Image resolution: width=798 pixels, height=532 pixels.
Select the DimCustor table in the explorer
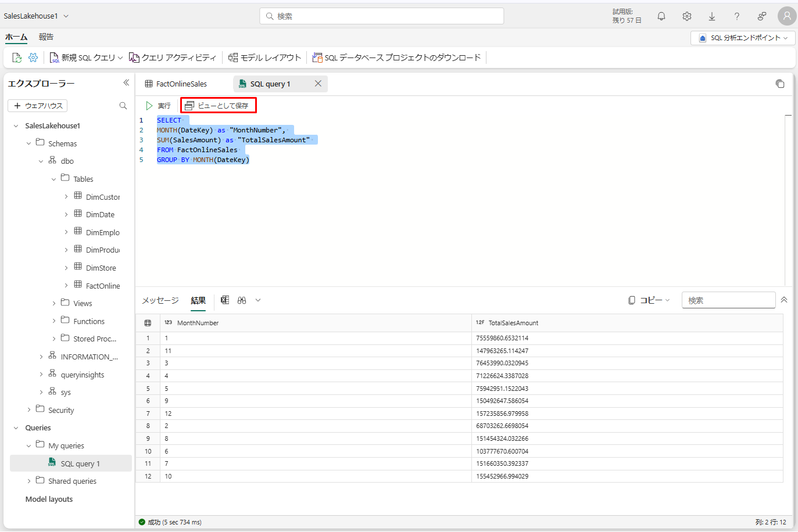tap(103, 197)
